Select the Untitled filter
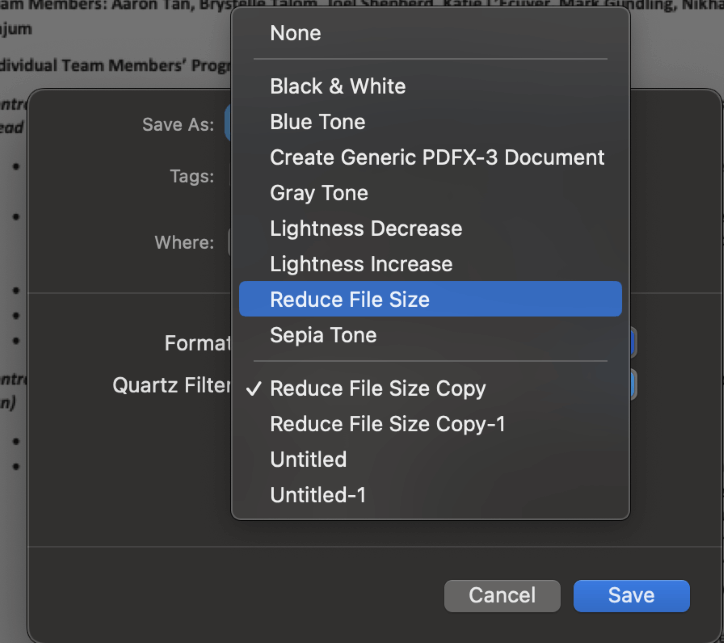Viewport: 724px width, 643px height. pyautogui.click(x=308, y=460)
